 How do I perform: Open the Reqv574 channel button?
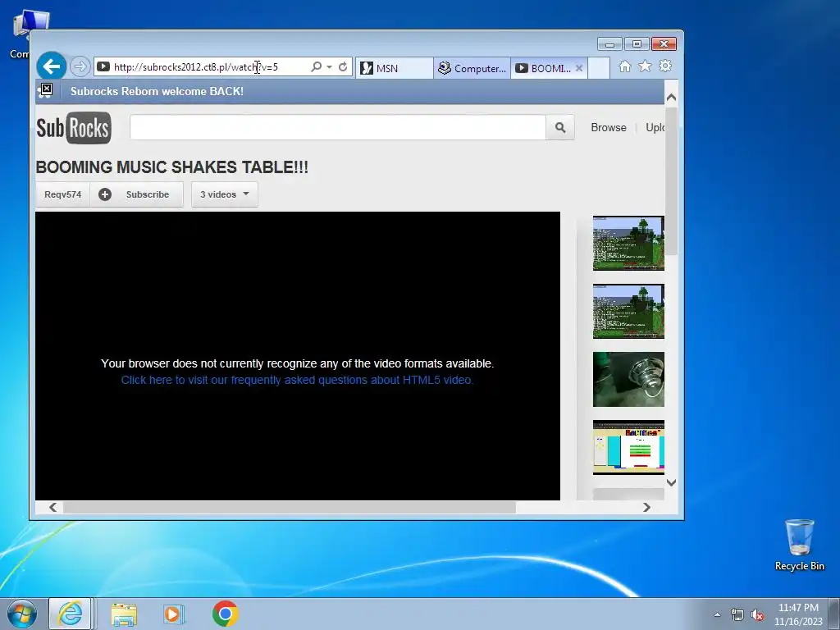point(62,194)
